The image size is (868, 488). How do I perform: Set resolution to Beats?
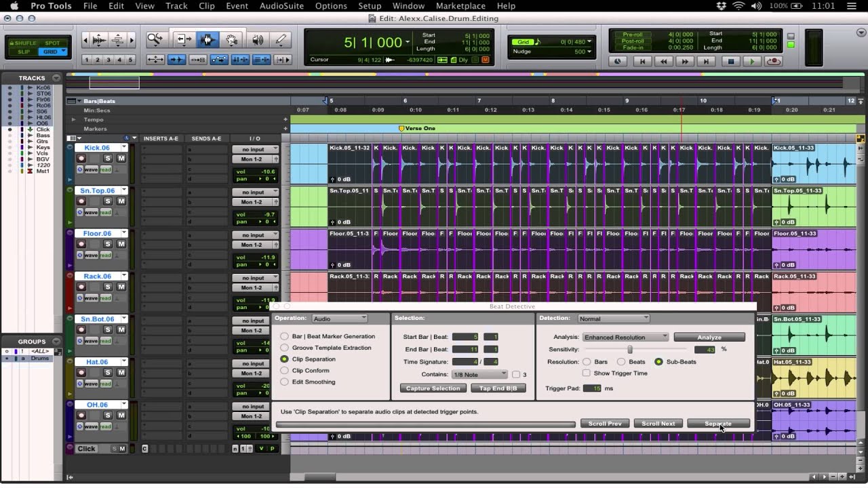click(x=621, y=362)
